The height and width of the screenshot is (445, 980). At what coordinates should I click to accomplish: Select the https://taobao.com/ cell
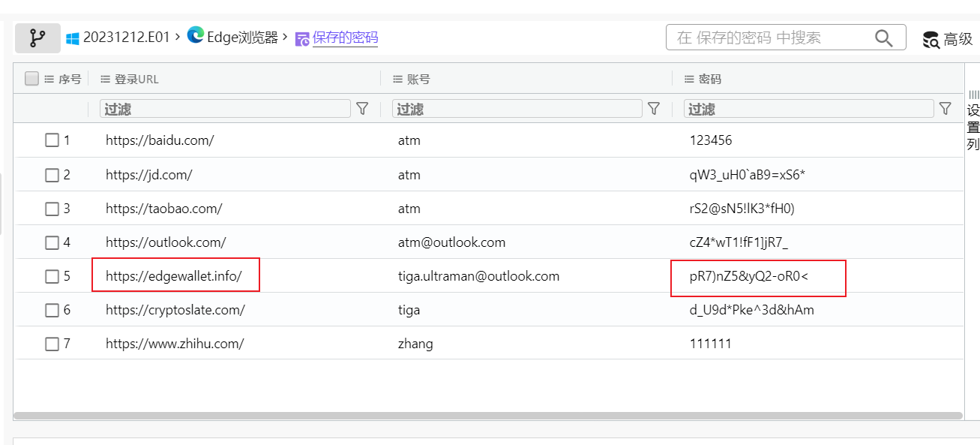163,209
